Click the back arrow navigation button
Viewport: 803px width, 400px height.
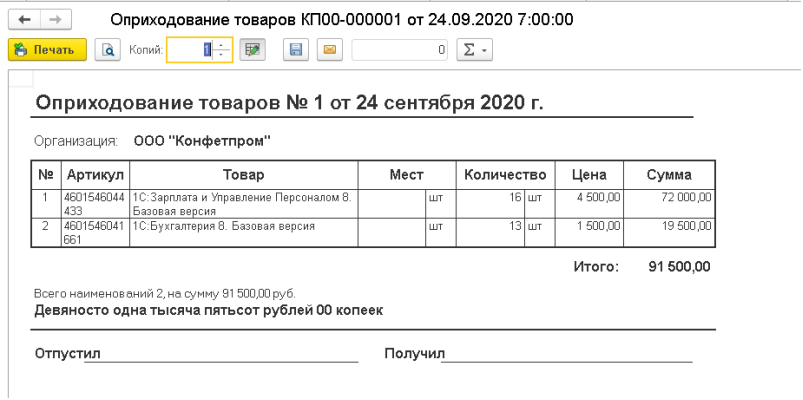[24, 20]
